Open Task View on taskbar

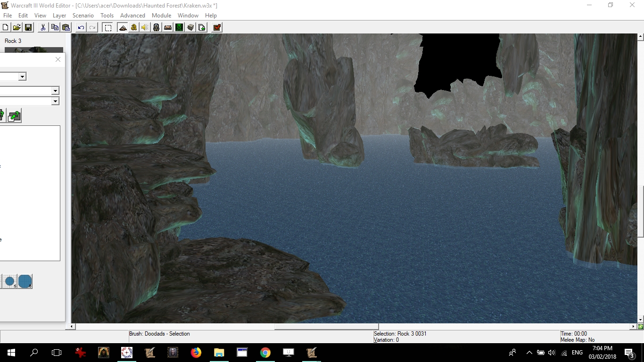point(57,353)
